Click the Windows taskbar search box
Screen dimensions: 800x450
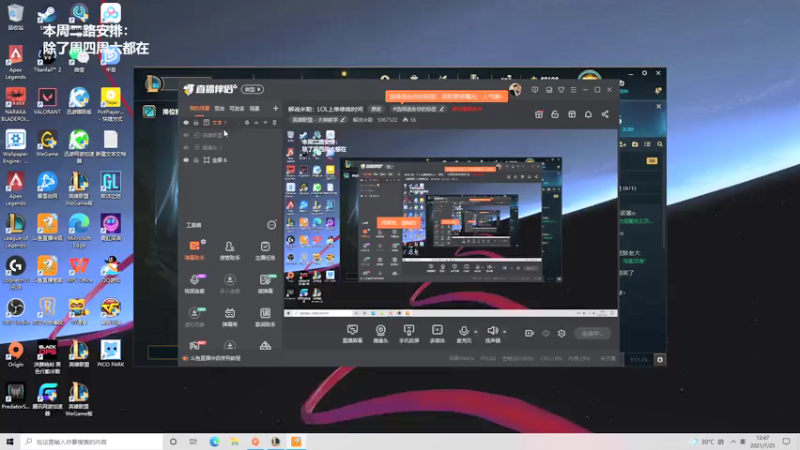(92, 441)
